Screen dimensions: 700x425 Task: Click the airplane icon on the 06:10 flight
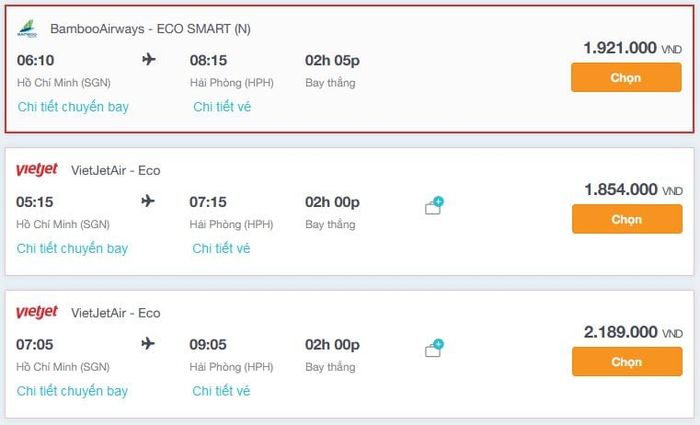coord(149,60)
